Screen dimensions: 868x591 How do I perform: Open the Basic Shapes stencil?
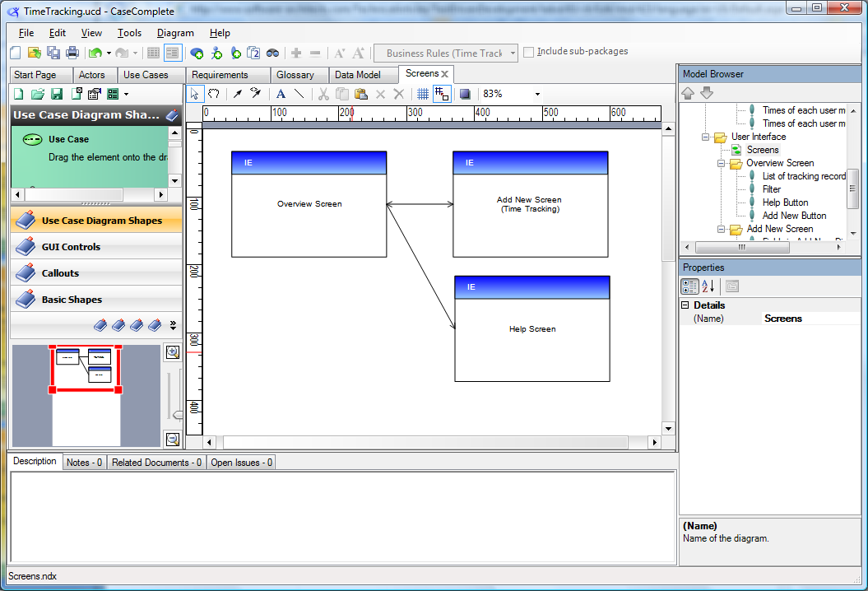[96, 300]
